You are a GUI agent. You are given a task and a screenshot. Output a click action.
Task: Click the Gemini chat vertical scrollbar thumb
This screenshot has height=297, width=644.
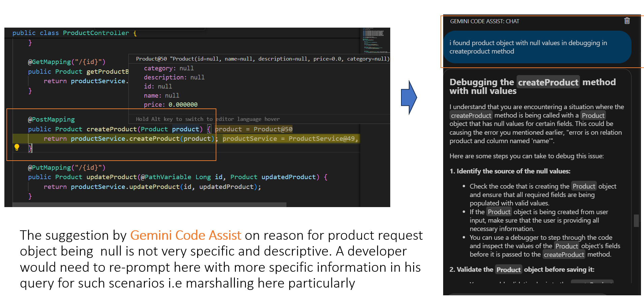click(636, 221)
